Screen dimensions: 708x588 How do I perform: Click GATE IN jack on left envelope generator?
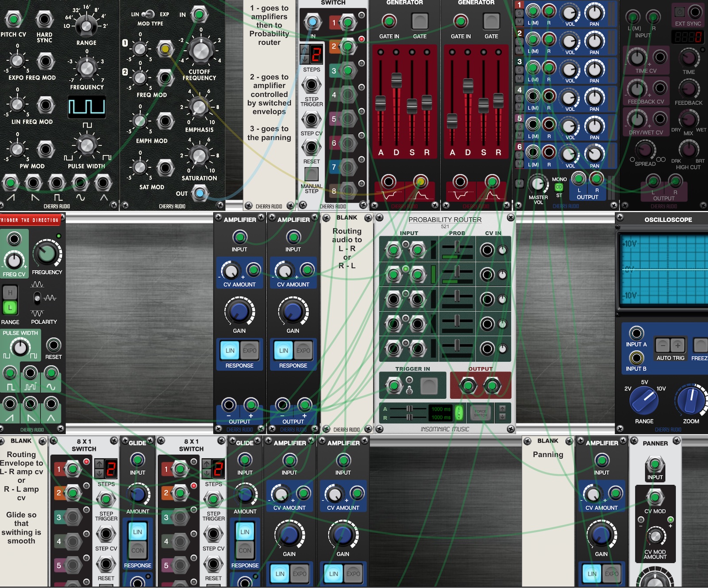click(389, 21)
